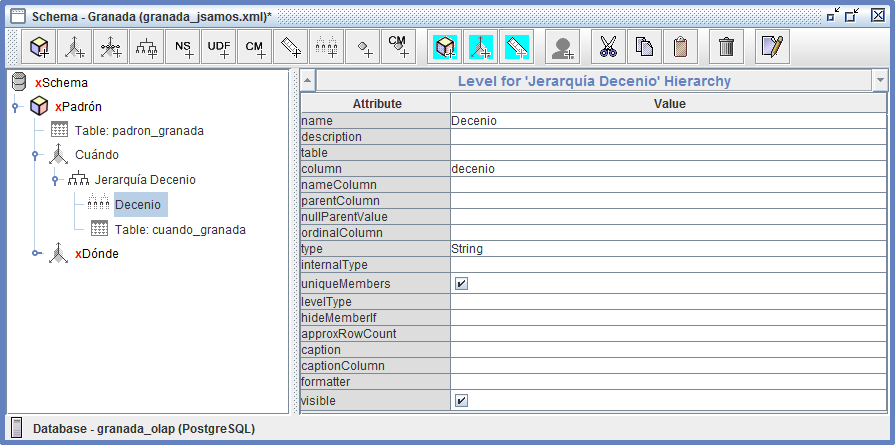Toggle edit mode with the pencil icon

pos(772,47)
